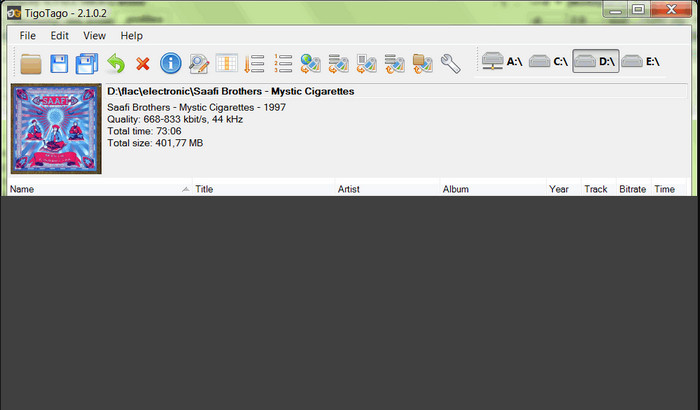The height and width of the screenshot is (410, 700).
Task: Sort by the Artist column header
Action: [x=388, y=189]
